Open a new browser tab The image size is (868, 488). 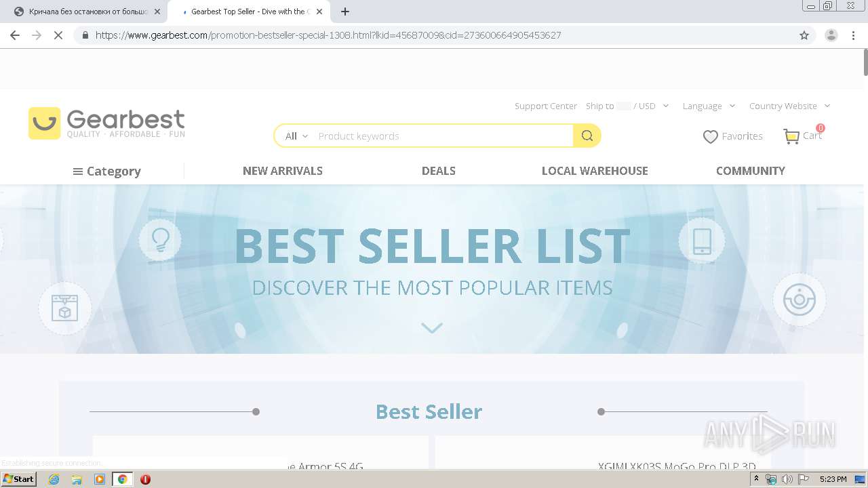point(345,12)
